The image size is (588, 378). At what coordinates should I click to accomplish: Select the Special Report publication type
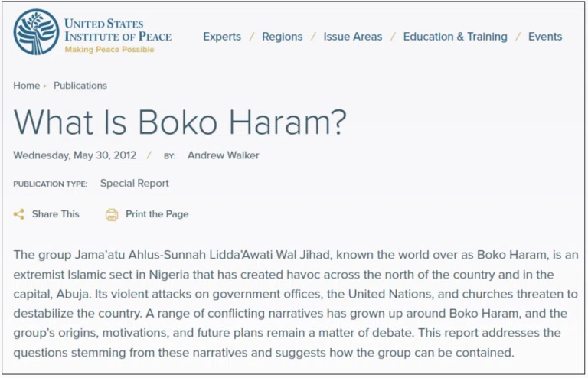click(134, 183)
